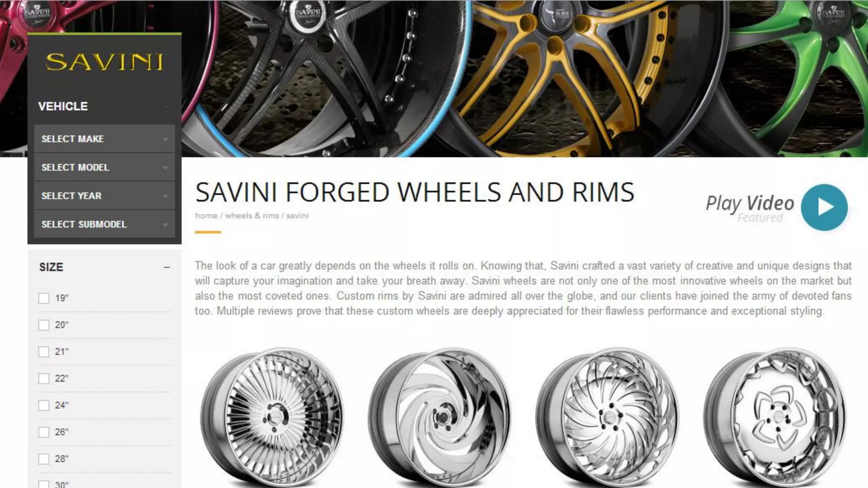
Task: Open the fine turbine-spoke chrome wheel thumbnail
Action: (607, 417)
